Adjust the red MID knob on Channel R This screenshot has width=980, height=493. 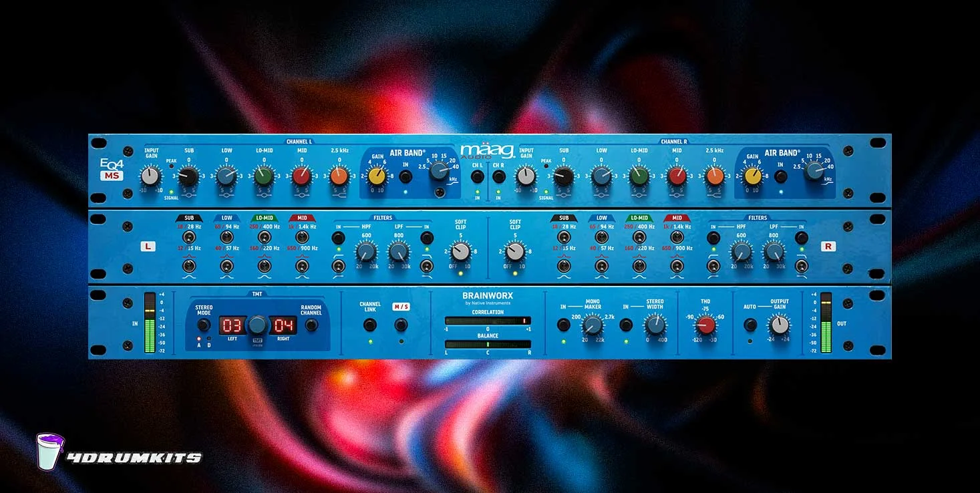tap(677, 176)
